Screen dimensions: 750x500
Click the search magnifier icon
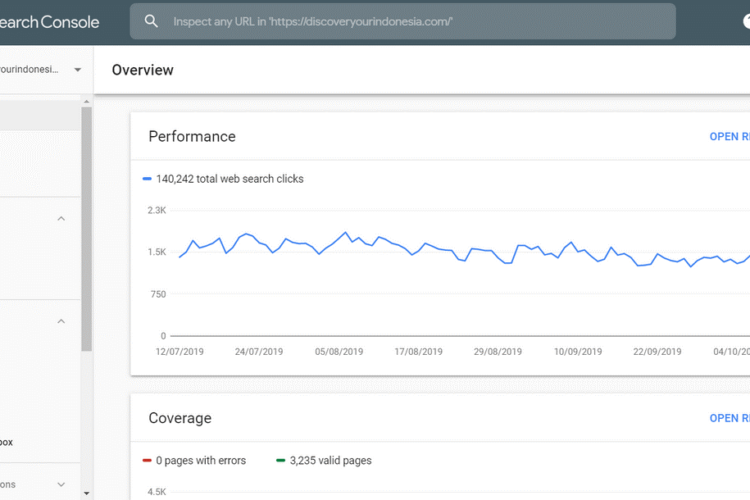tap(151, 21)
